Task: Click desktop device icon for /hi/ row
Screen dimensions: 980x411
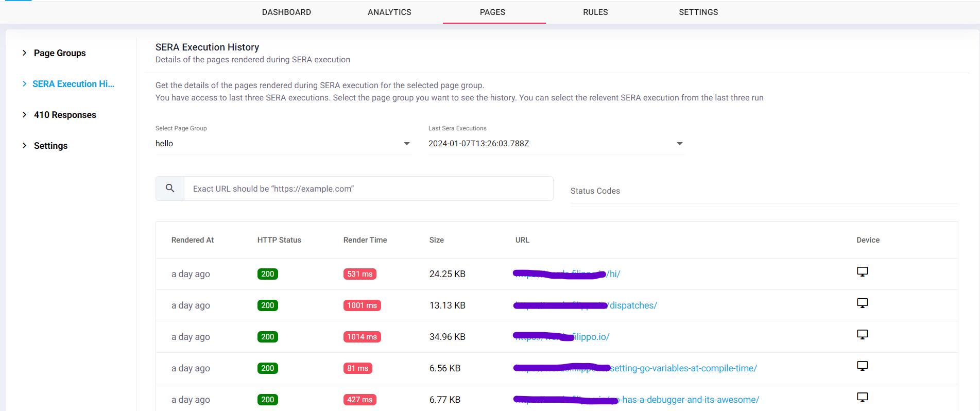Action: [x=862, y=271]
